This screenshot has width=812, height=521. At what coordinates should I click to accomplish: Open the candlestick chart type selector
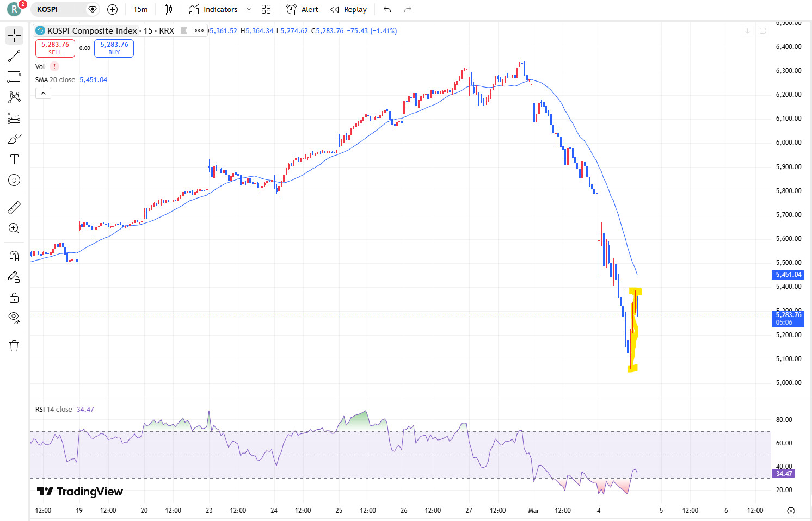(x=169, y=9)
